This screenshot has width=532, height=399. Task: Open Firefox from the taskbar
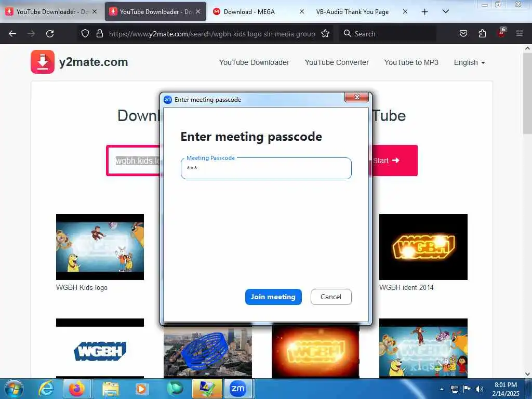77,389
